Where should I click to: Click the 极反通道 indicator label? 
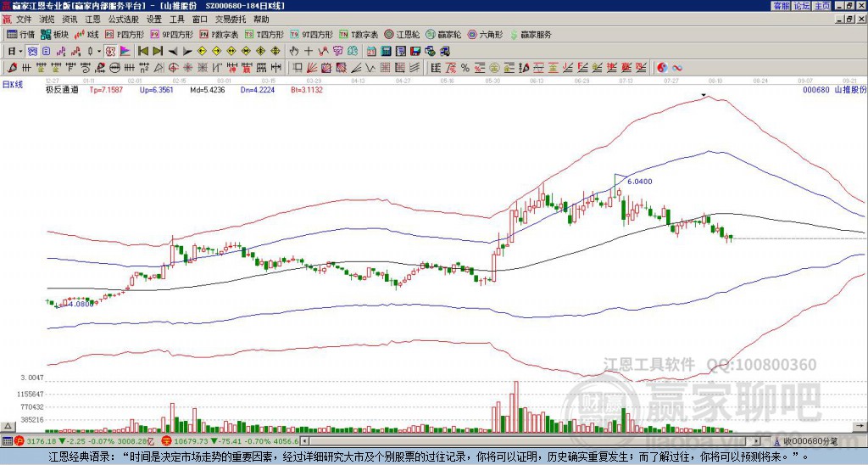click(61, 89)
